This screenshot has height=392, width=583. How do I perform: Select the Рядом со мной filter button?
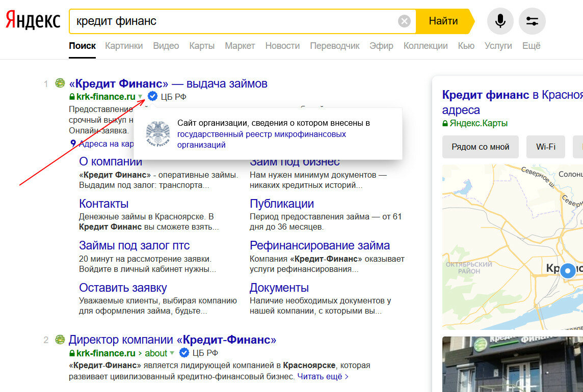pyautogui.click(x=480, y=147)
